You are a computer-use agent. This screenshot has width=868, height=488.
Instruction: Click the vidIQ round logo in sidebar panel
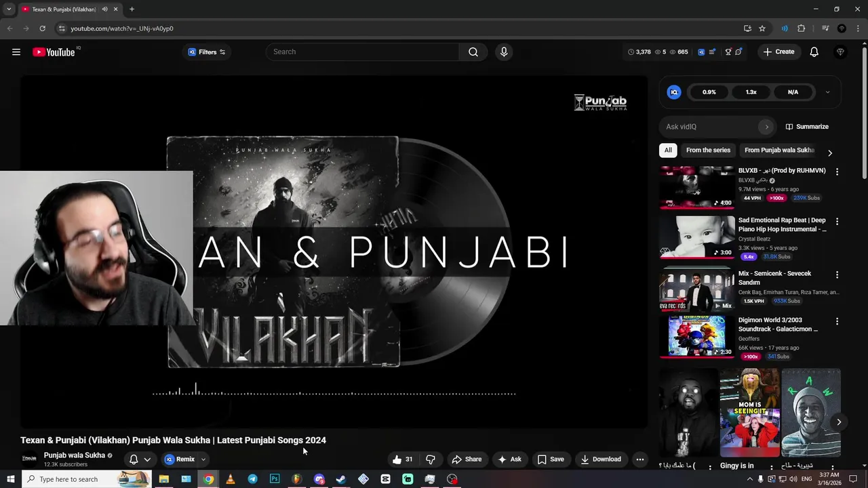point(674,92)
